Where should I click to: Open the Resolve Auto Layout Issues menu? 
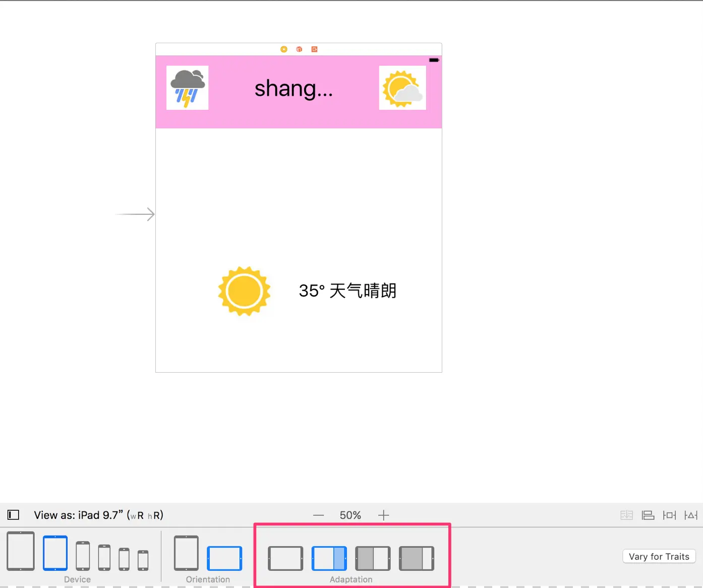[x=691, y=515]
